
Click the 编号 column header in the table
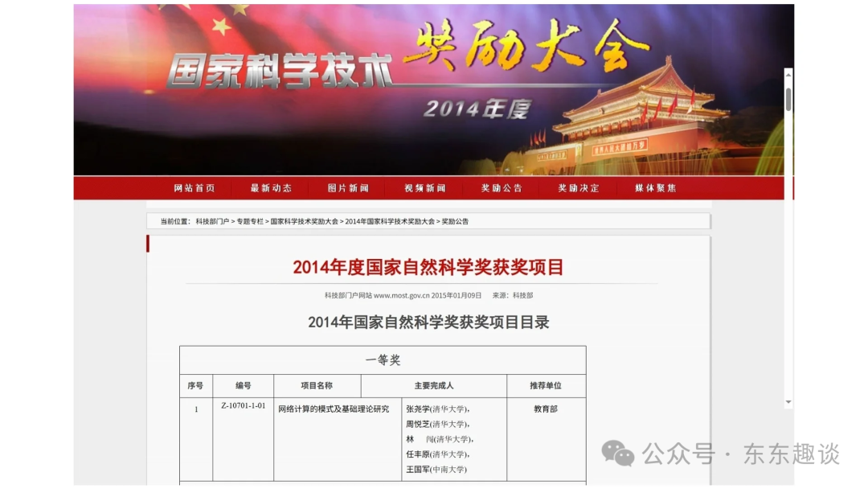tap(243, 386)
